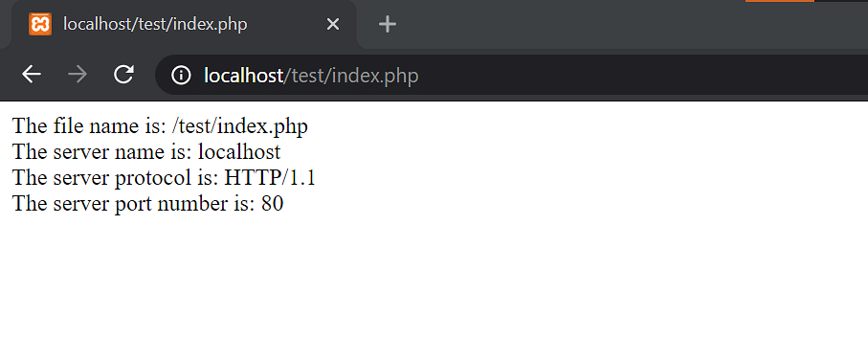Click the words "The server name is:"
This screenshot has height=360, width=868.
click(101, 152)
